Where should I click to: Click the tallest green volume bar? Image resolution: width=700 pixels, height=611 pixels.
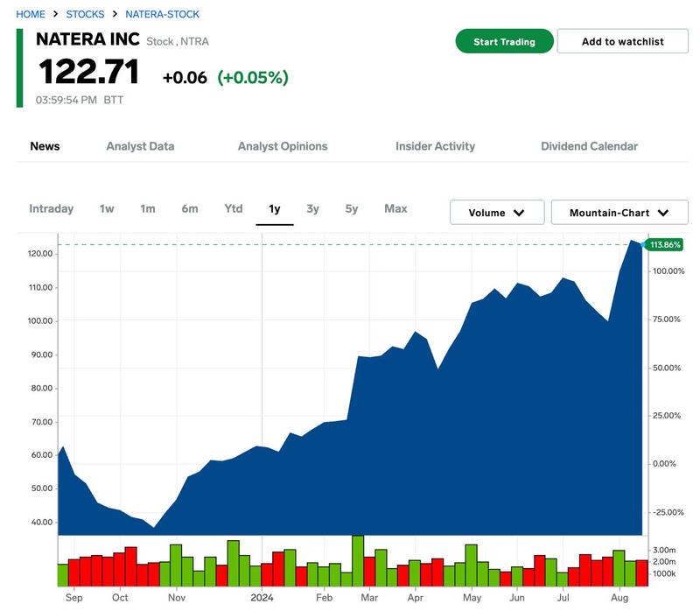358,560
